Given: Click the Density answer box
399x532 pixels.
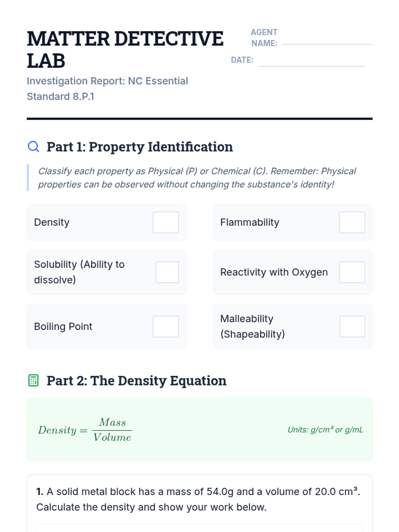Looking at the screenshot, I should [x=166, y=222].
